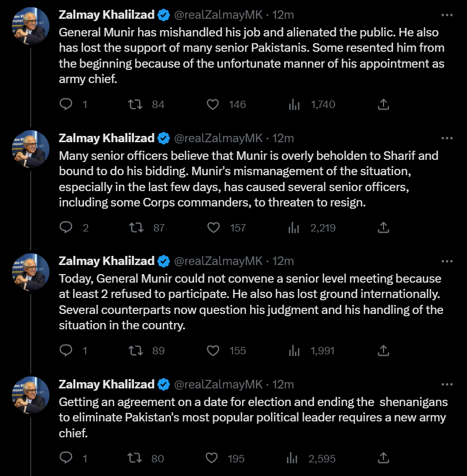Open more options on senior level meeting tweet
The image size is (467, 476).
[447, 261]
